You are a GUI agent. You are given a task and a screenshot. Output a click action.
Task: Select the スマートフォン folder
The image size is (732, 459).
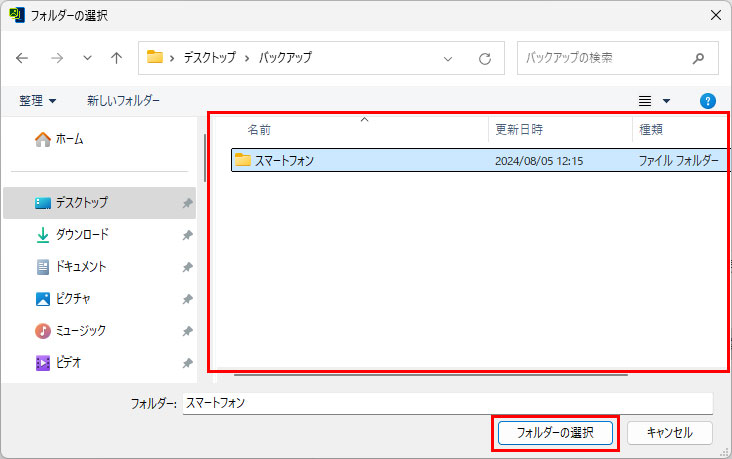pos(285,160)
